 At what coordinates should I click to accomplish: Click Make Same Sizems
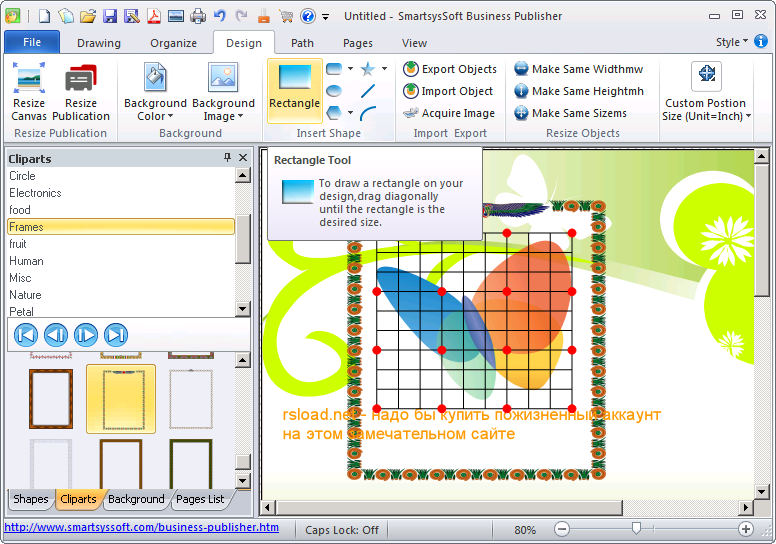[570, 113]
